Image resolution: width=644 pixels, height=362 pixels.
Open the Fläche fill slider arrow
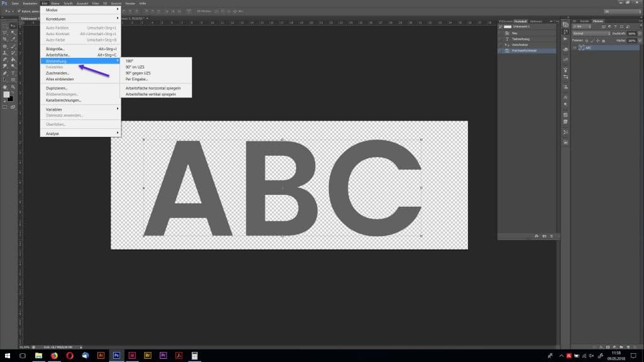(x=640, y=41)
